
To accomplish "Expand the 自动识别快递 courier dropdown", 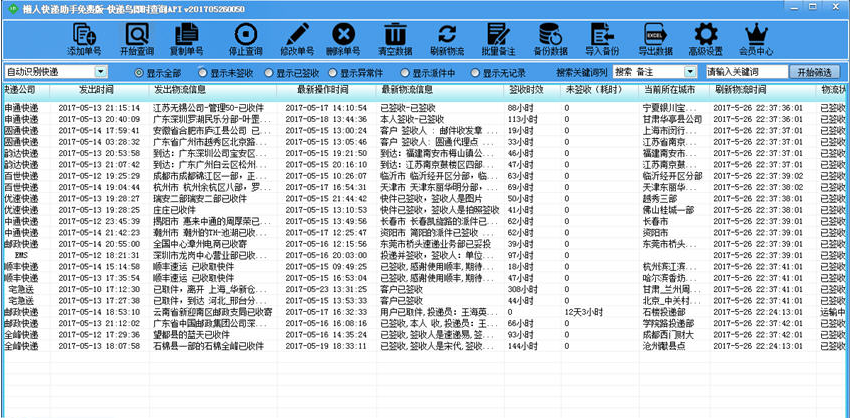I will click(101, 72).
